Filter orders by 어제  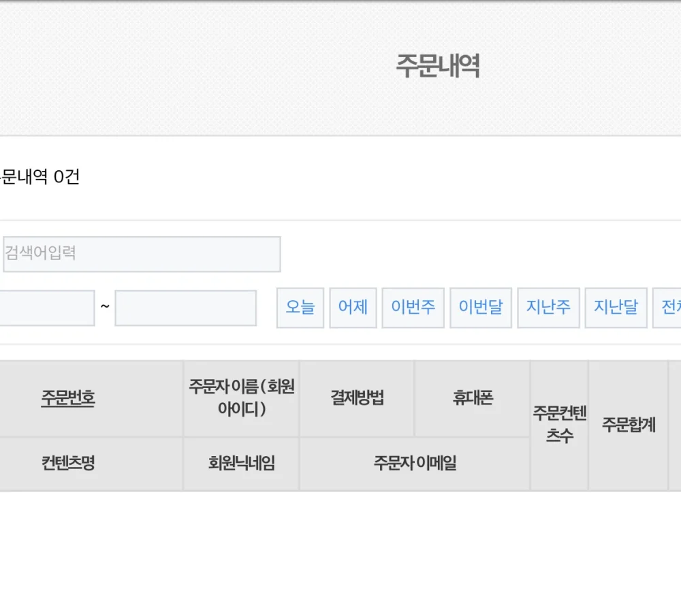click(353, 308)
